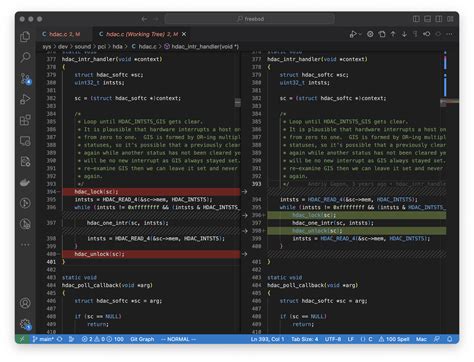Synchronize changes icon in status bar
The image size is (474, 362).
60,339
